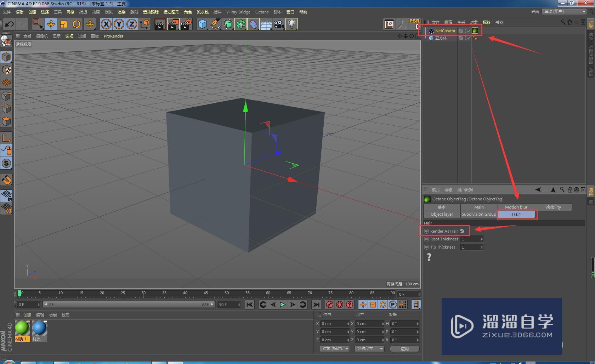Switch to the Motion blur tab
Screen dimensions: 595x364
(516, 207)
